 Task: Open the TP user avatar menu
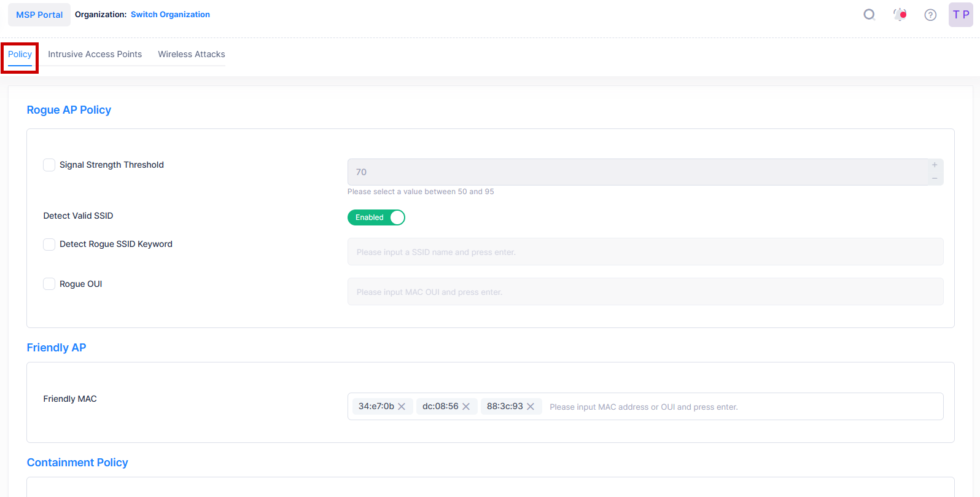pos(960,15)
